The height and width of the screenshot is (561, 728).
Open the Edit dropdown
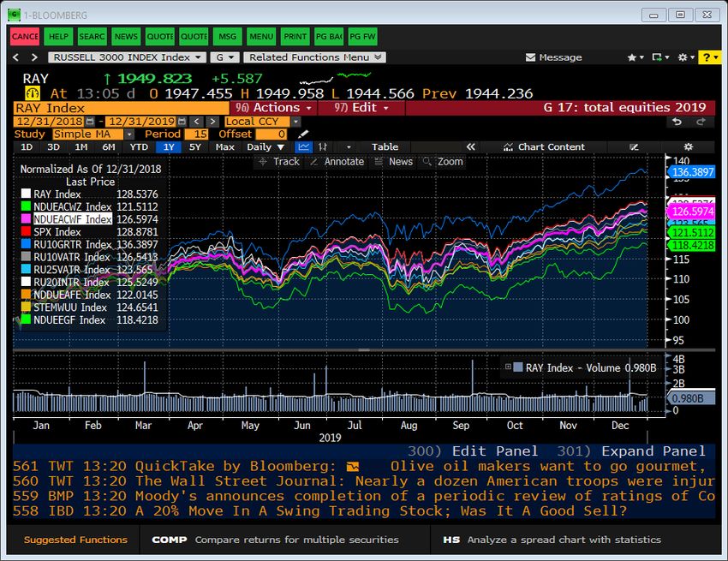coord(361,108)
